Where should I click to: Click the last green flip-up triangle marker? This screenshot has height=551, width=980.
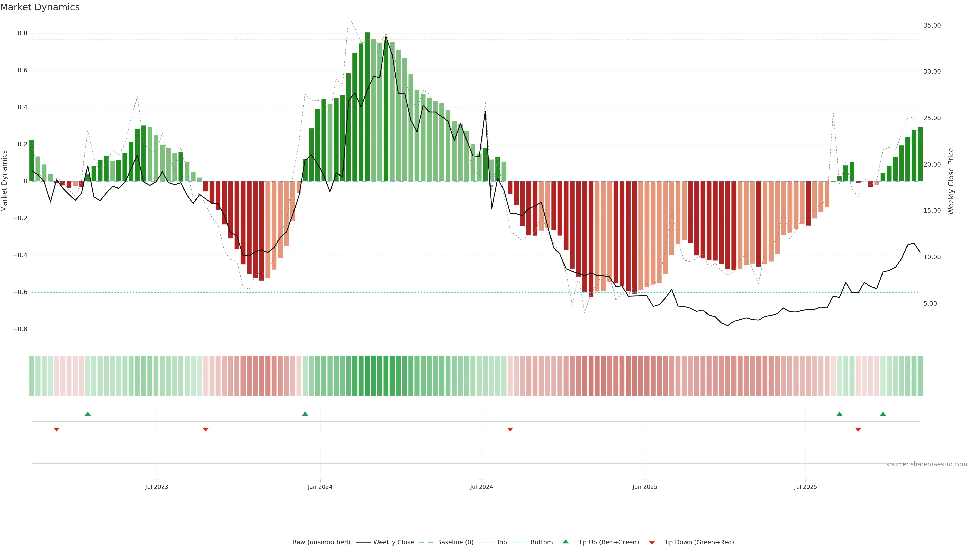tap(883, 414)
